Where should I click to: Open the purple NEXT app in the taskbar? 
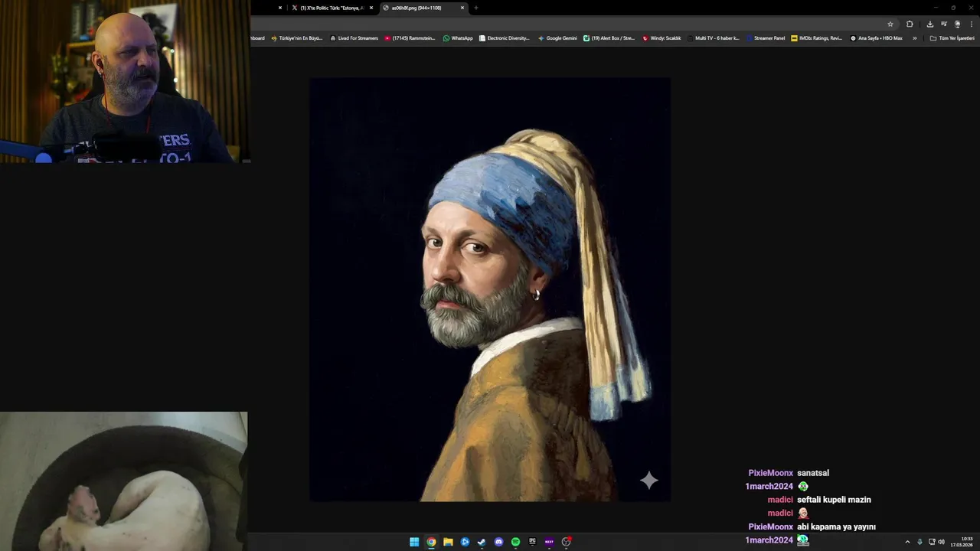tap(549, 542)
